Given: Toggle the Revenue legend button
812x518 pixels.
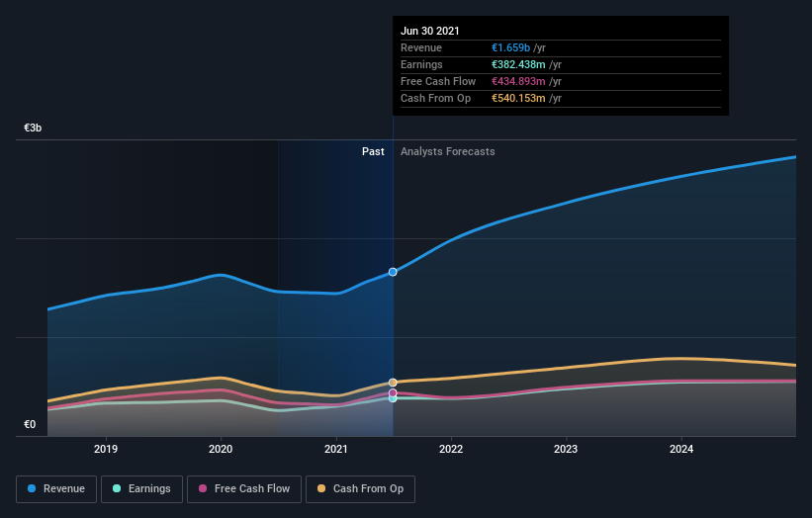Looking at the screenshot, I should pyautogui.click(x=56, y=489).
